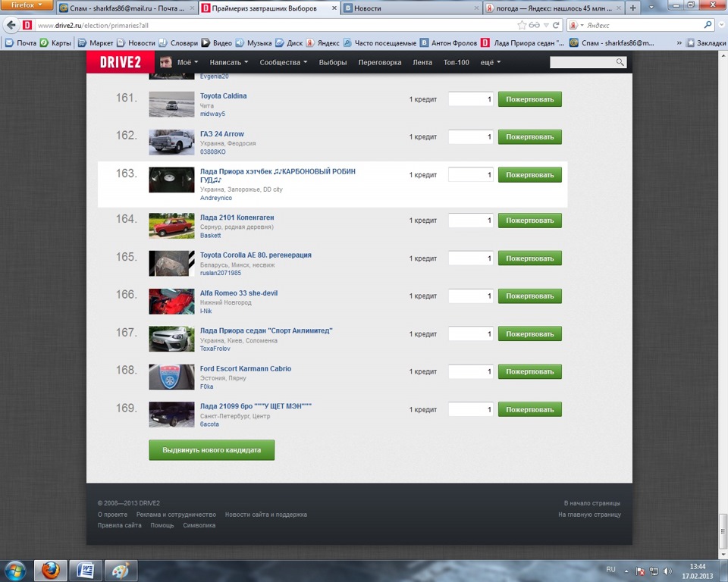Open Яндекс bookmark
The image size is (728, 582).
(x=323, y=42)
